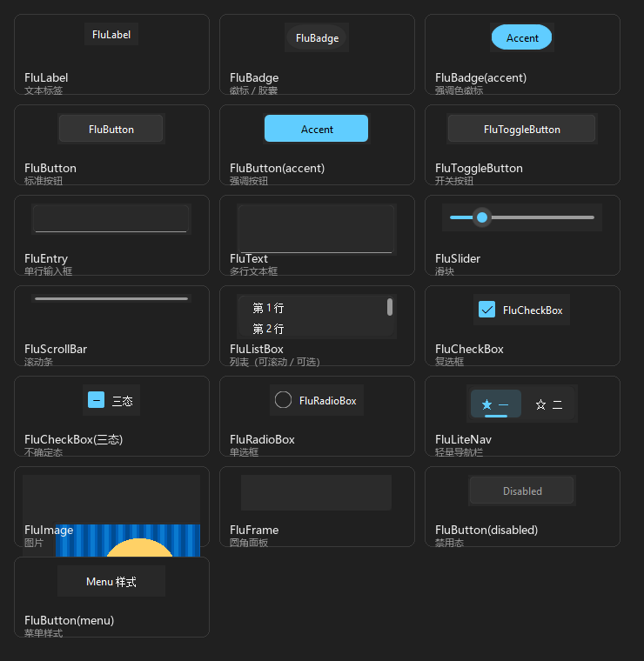Click the Disabled button
The image size is (644, 661).
[x=521, y=491]
